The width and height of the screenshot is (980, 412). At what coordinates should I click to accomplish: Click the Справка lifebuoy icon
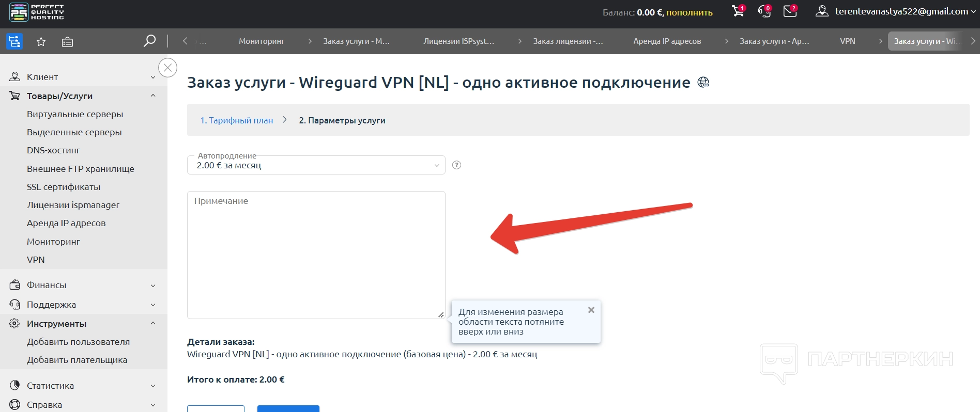(15, 405)
